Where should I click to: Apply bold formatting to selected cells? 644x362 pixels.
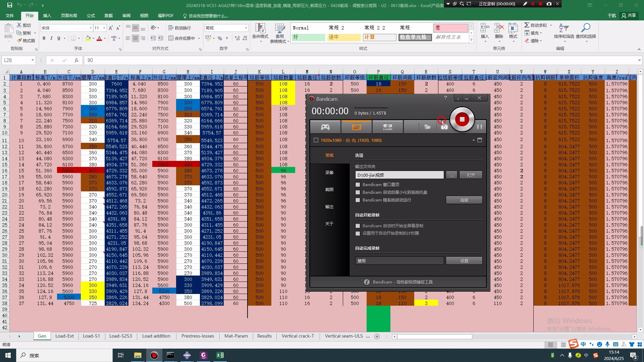click(x=44, y=38)
